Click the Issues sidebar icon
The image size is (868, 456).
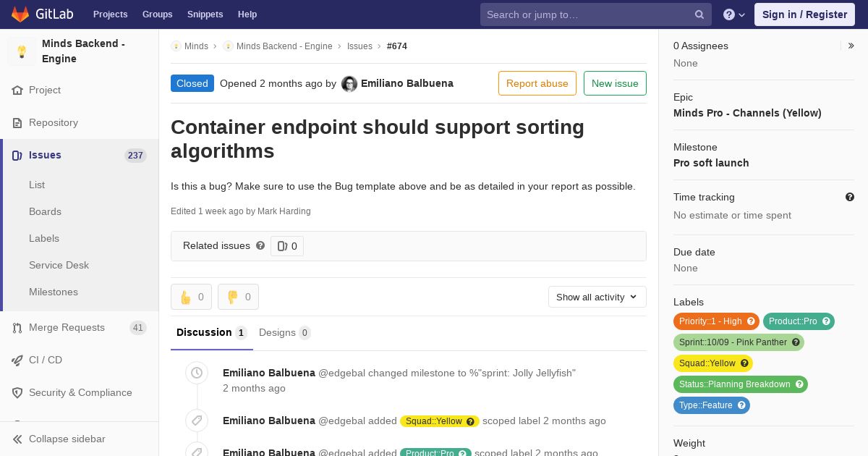tap(17, 155)
